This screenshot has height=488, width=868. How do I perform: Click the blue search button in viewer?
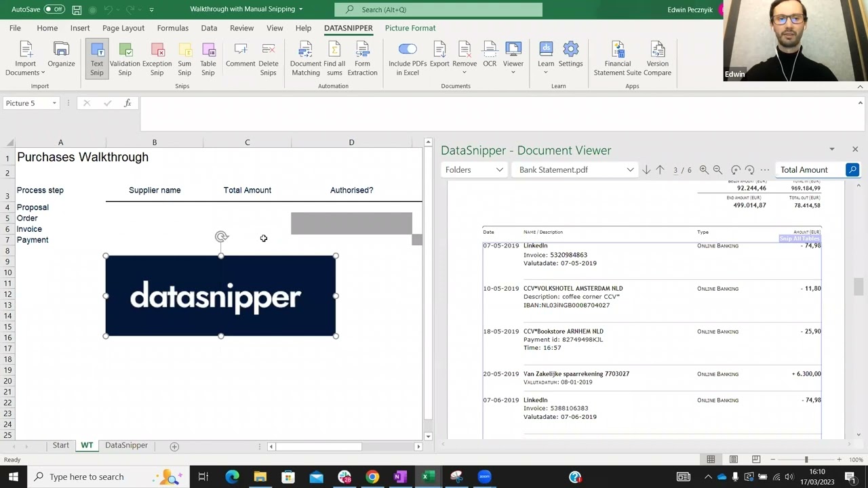click(x=852, y=170)
